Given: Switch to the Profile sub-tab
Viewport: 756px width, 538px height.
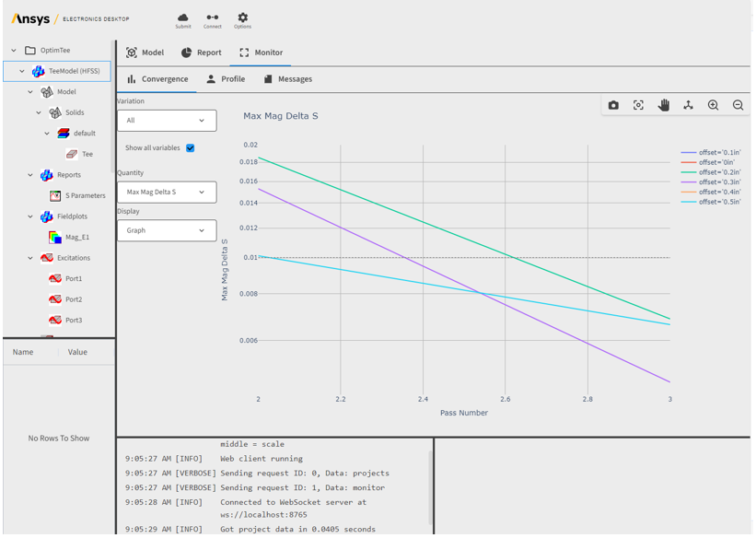Looking at the screenshot, I should coord(226,79).
